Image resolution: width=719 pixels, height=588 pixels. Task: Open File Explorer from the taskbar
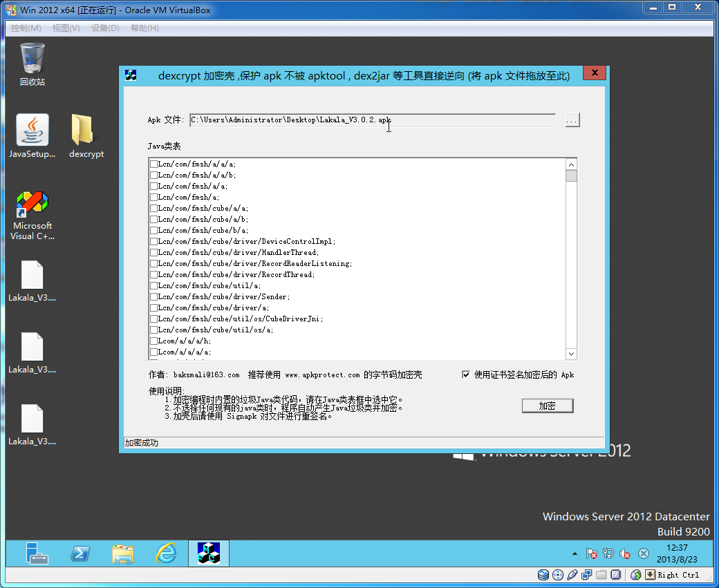tap(123, 553)
